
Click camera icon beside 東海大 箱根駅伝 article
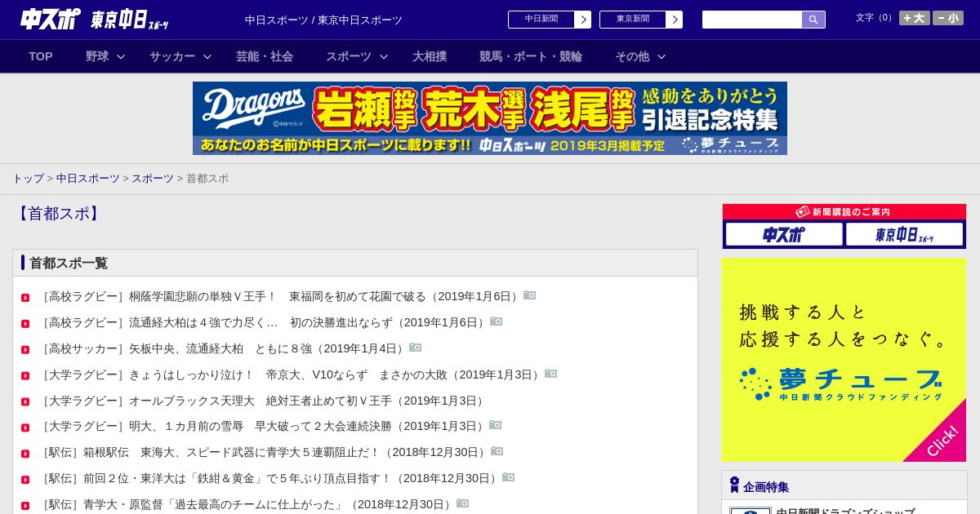pos(497,451)
